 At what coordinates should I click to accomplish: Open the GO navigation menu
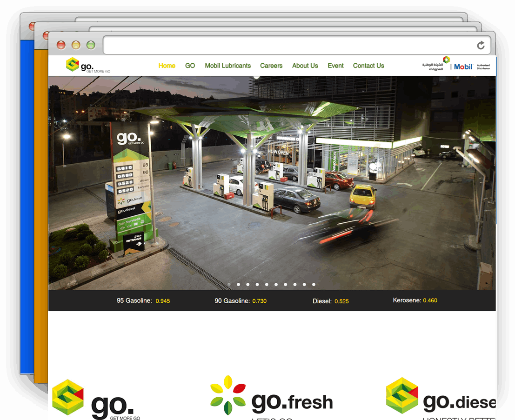(x=190, y=66)
